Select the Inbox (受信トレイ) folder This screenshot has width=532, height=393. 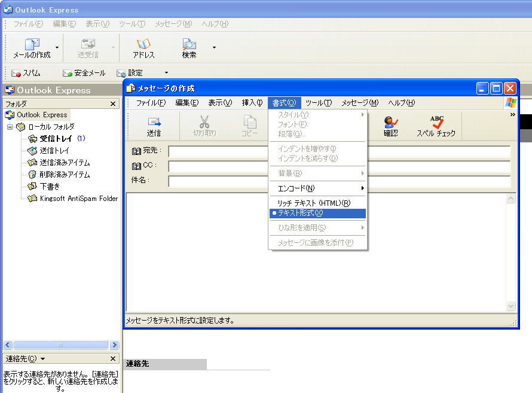click(56, 138)
